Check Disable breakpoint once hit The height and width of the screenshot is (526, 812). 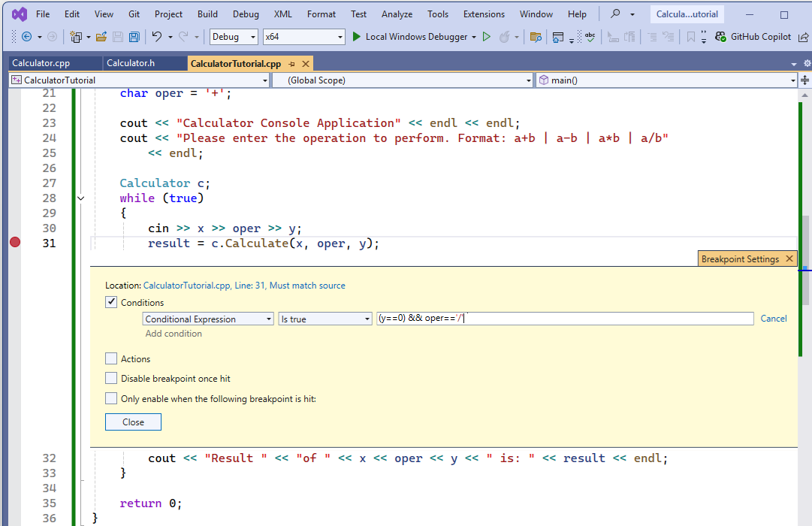coord(111,378)
